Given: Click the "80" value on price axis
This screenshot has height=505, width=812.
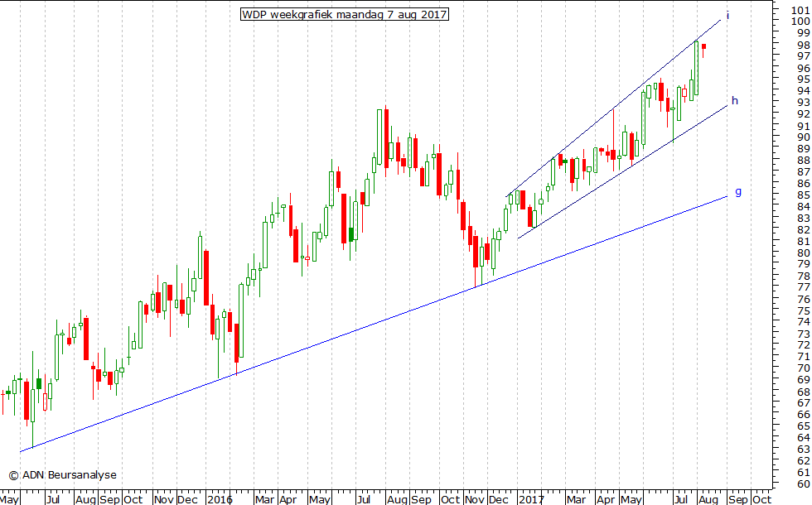Looking at the screenshot, I should coord(804,253).
